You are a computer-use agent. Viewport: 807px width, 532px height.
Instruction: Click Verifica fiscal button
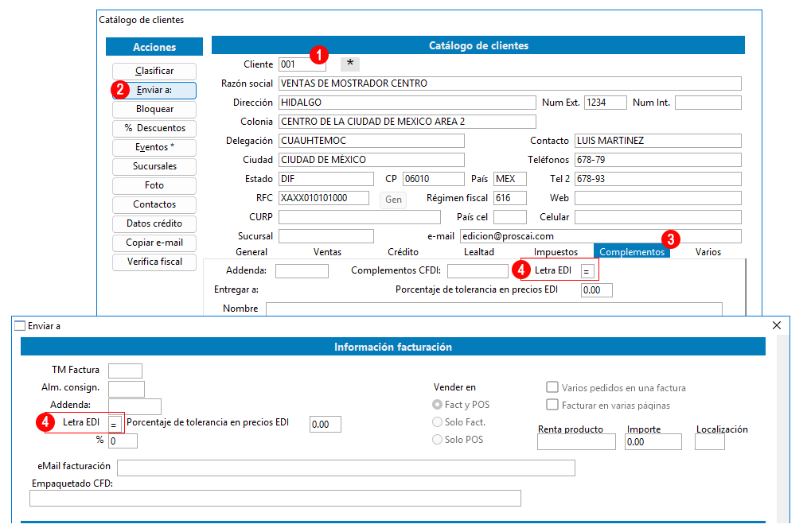click(x=154, y=261)
